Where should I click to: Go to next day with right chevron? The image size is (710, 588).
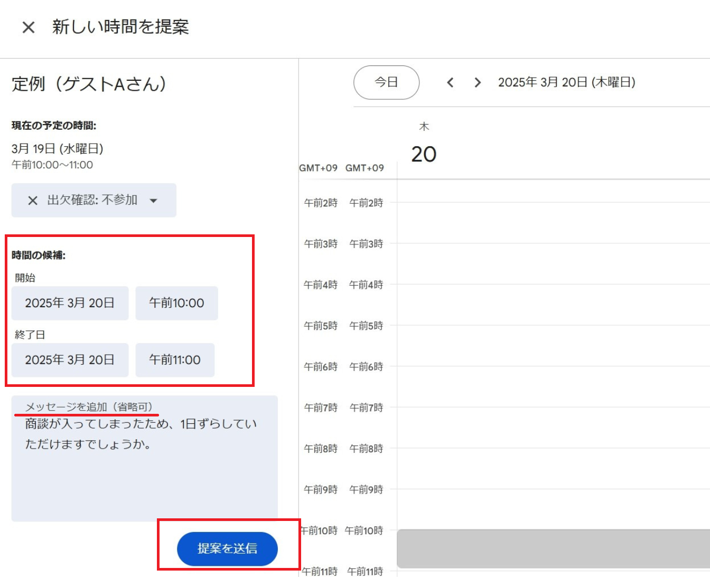tap(478, 82)
